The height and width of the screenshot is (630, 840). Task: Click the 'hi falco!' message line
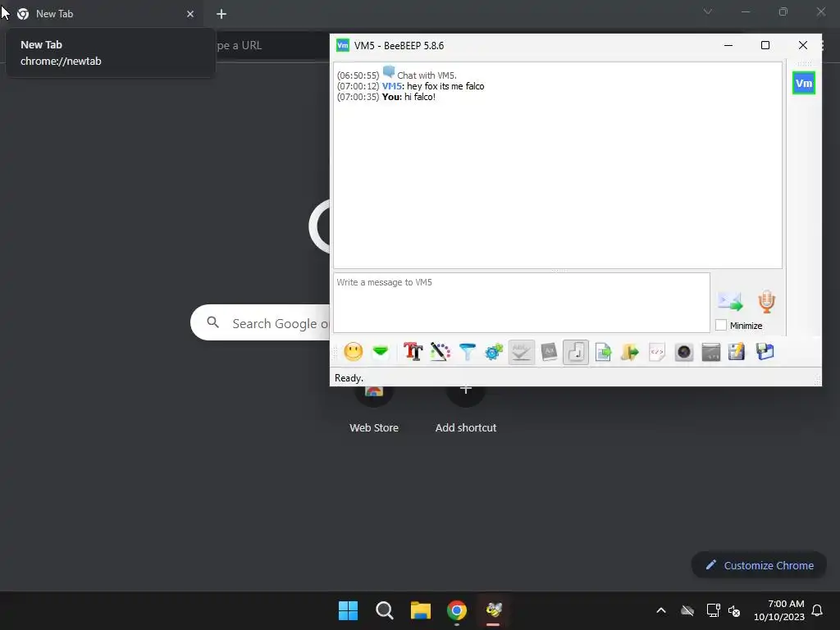pyautogui.click(x=386, y=97)
